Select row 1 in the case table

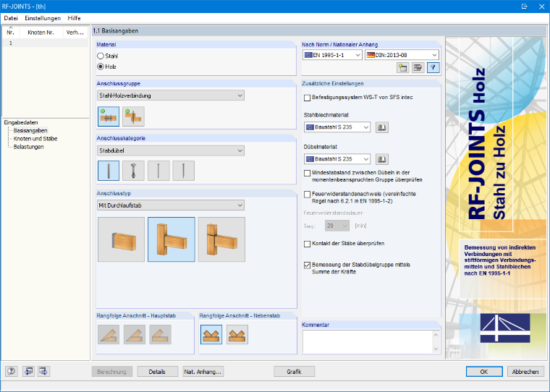pyautogui.click(x=46, y=43)
